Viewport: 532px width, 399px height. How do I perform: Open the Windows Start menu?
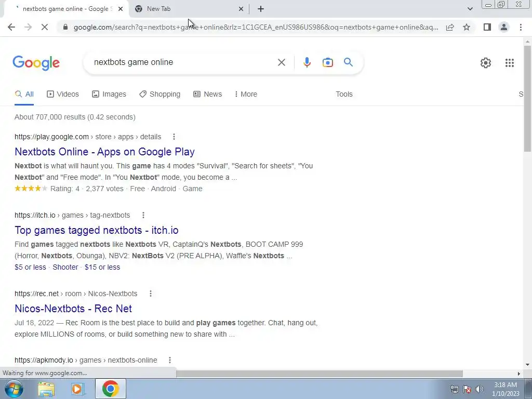pos(14,389)
